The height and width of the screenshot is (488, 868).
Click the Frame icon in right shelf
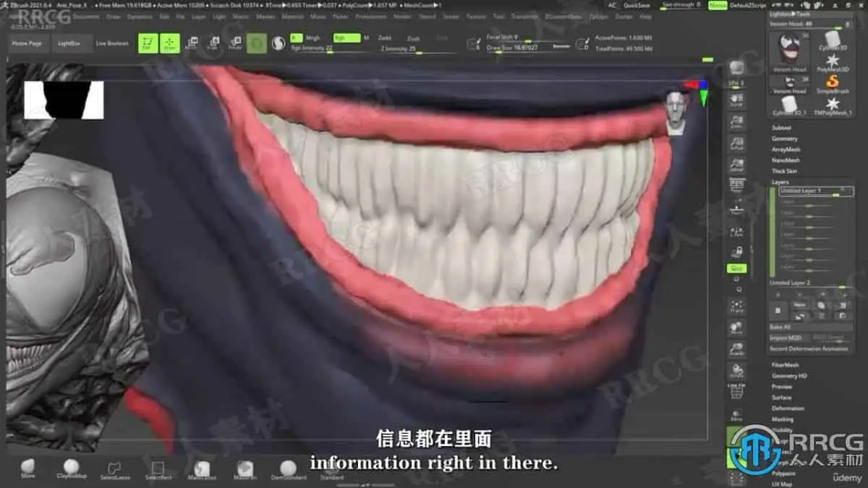pyautogui.click(x=736, y=306)
